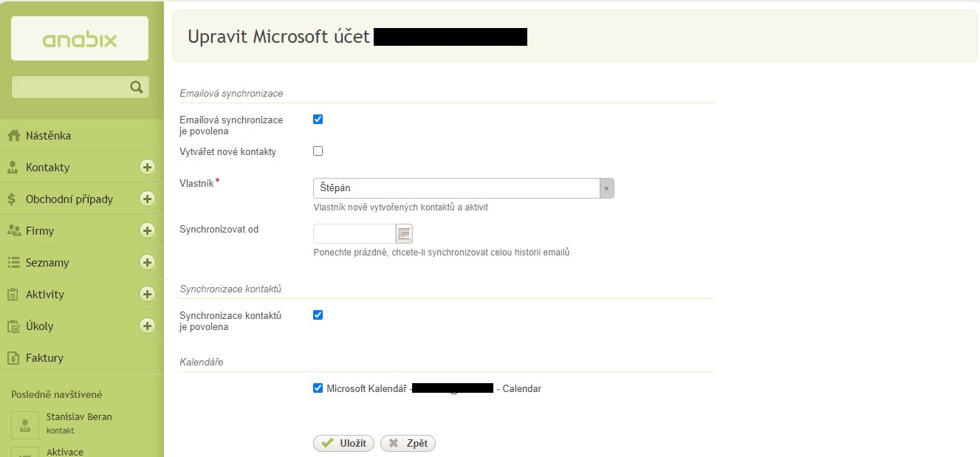The image size is (980, 457).
Task: Disable Emailová synchronizace je povolena checkbox
Action: 318,120
